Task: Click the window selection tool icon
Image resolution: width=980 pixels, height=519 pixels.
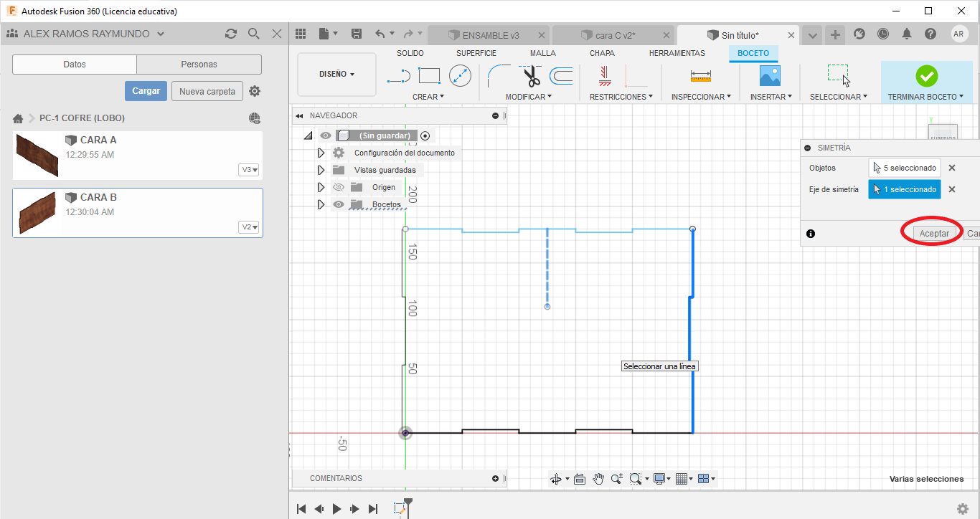Action: pyautogui.click(x=839, y=76)
